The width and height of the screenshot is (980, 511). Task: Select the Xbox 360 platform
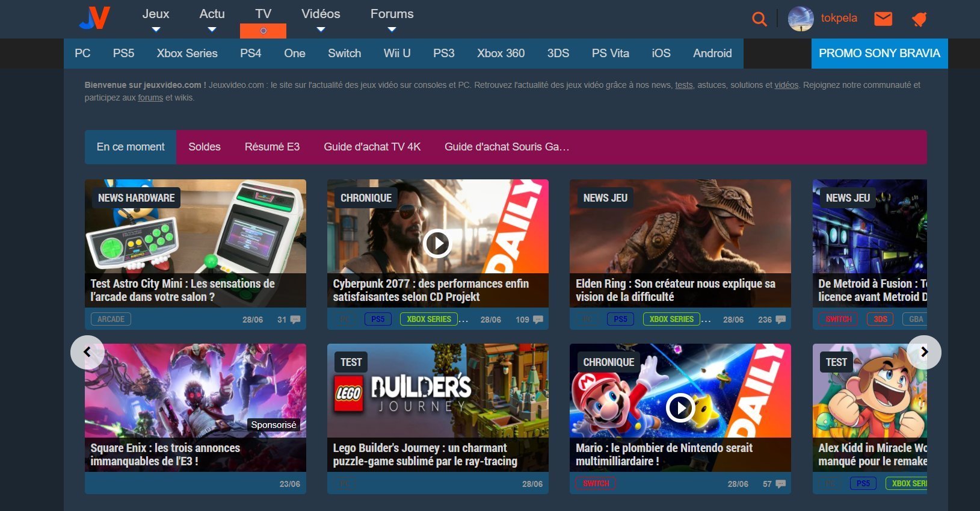coord(501,54)
